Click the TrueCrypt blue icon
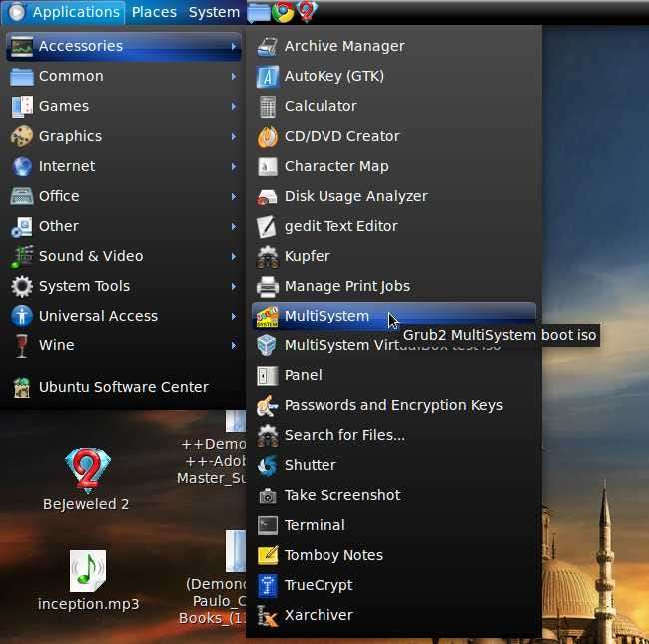 [x=267, y=585]
